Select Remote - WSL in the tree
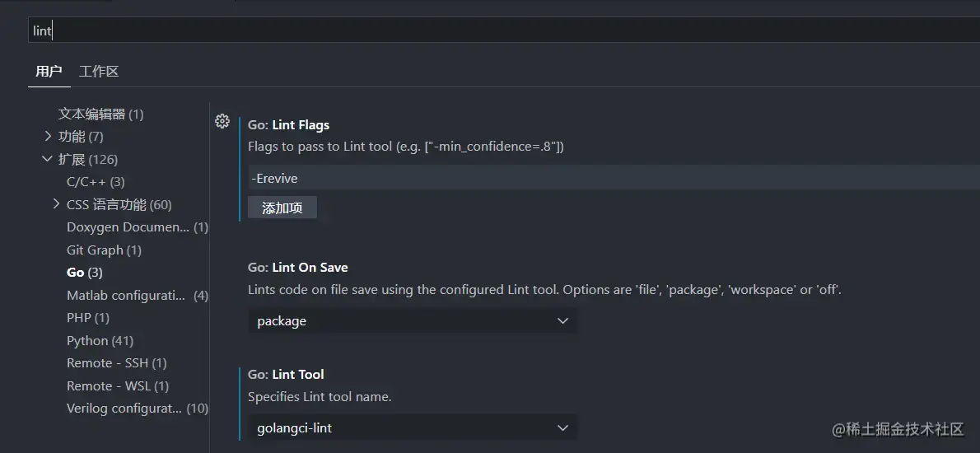Viewport: 980px width, 453px height. pos(118,385)
